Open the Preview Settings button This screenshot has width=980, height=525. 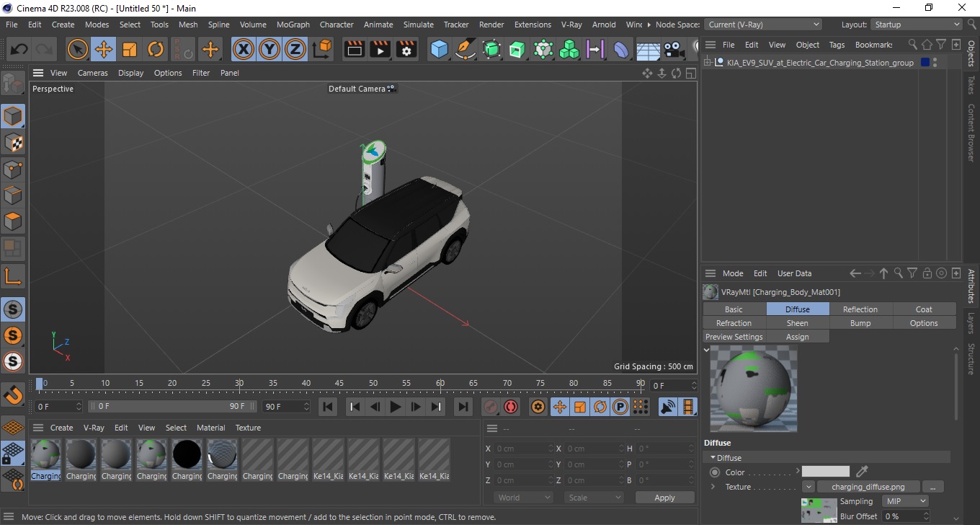pos(734,337)
